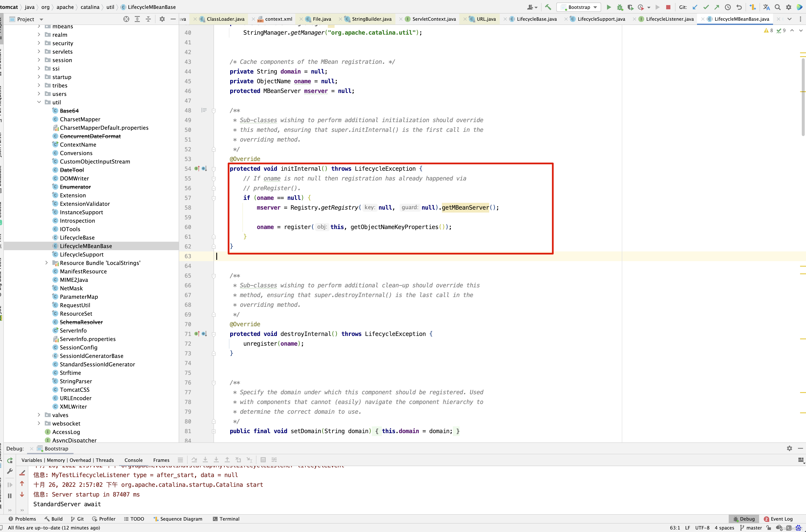Stop the running process
The height and width of the screenshot is (532, 806).
pyautogui.click(x=668, y=7)
